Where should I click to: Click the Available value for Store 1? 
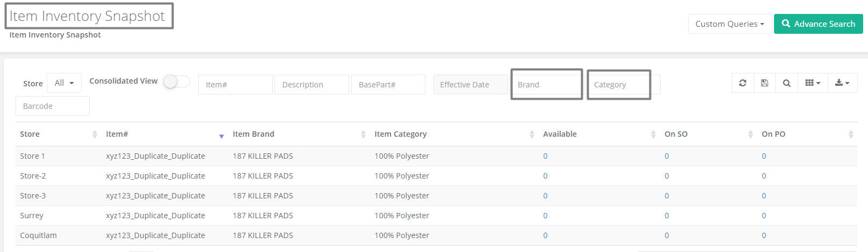[545, 156]
